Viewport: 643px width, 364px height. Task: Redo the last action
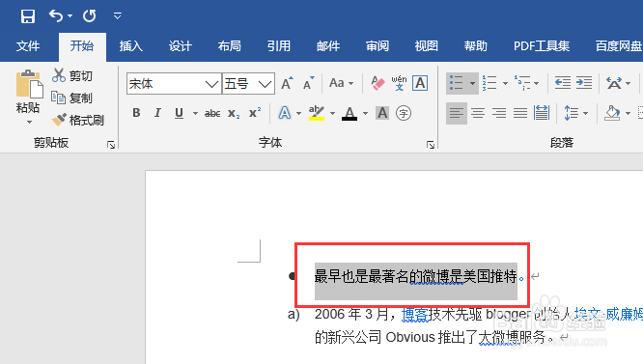click(x=90, y=16)
